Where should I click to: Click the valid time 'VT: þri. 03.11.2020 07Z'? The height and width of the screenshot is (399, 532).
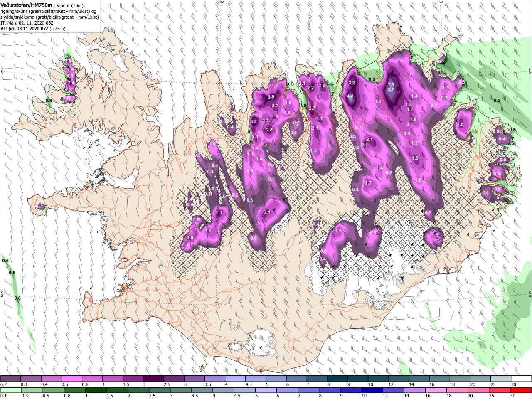25,29
